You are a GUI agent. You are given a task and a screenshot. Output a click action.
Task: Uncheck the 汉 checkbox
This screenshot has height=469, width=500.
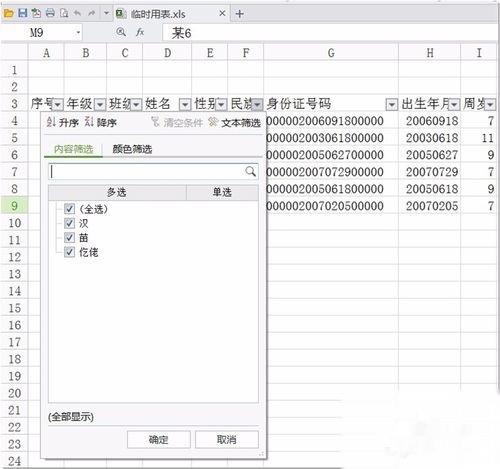(x=69, y=223)
